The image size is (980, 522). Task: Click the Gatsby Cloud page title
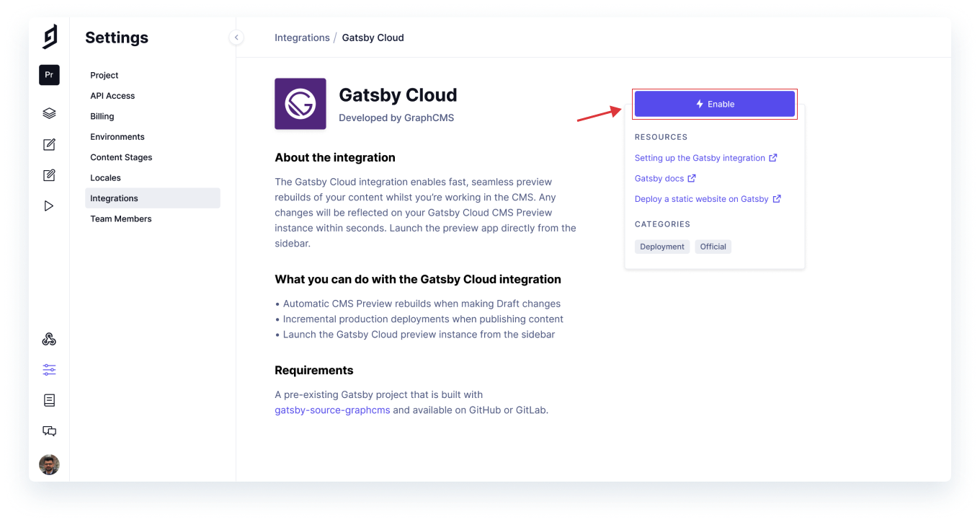398,95
